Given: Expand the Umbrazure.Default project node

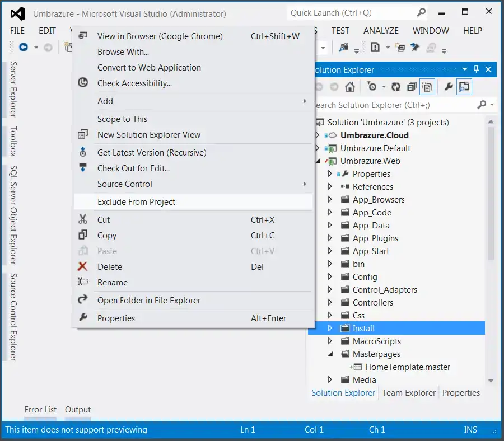Looking at the screenshot, I should point(318,148).
